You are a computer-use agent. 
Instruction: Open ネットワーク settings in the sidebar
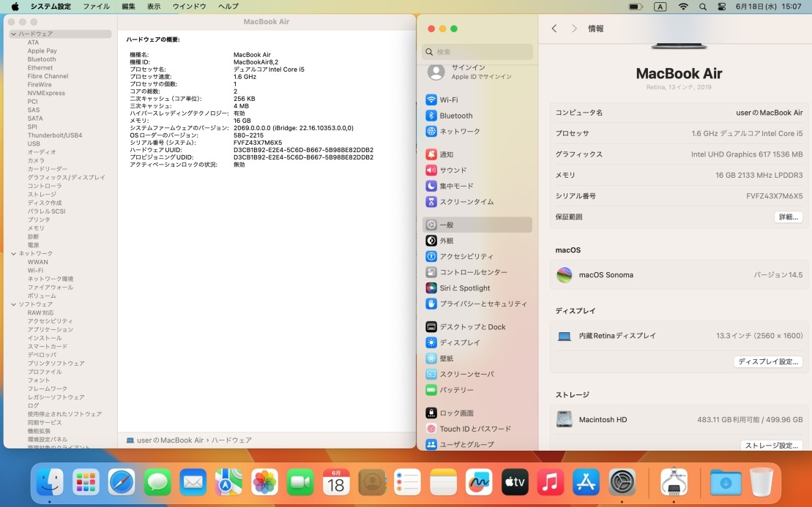click(x=477, y=132)
